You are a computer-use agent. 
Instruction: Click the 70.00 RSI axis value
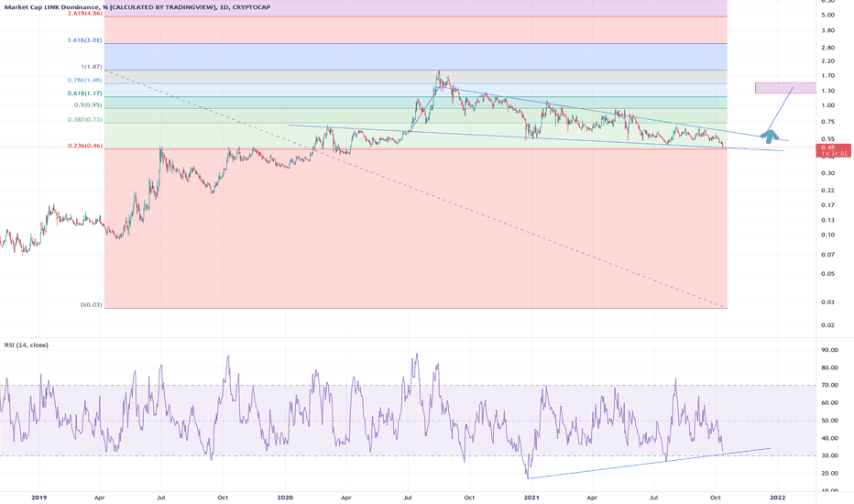point(830,385)
